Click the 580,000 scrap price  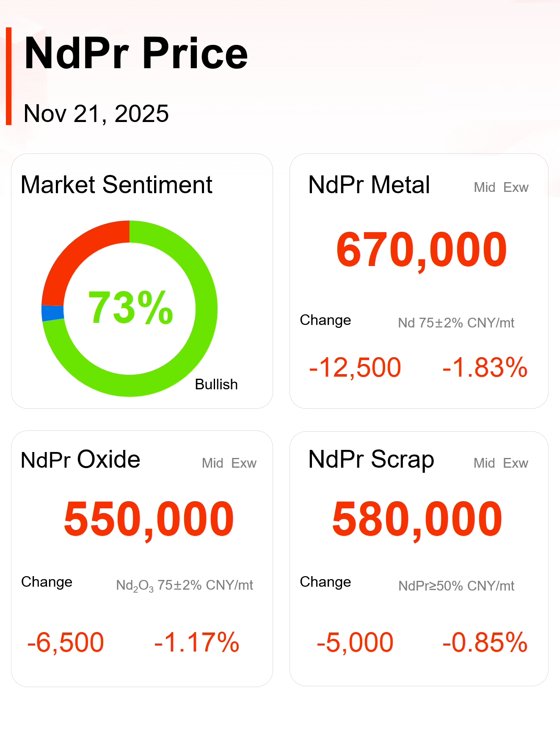coord(417,519)
